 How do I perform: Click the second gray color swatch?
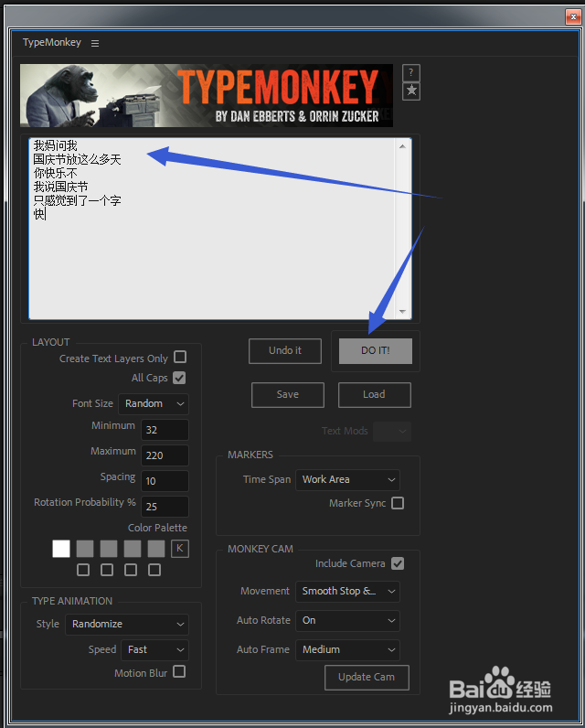pos(85,549)
